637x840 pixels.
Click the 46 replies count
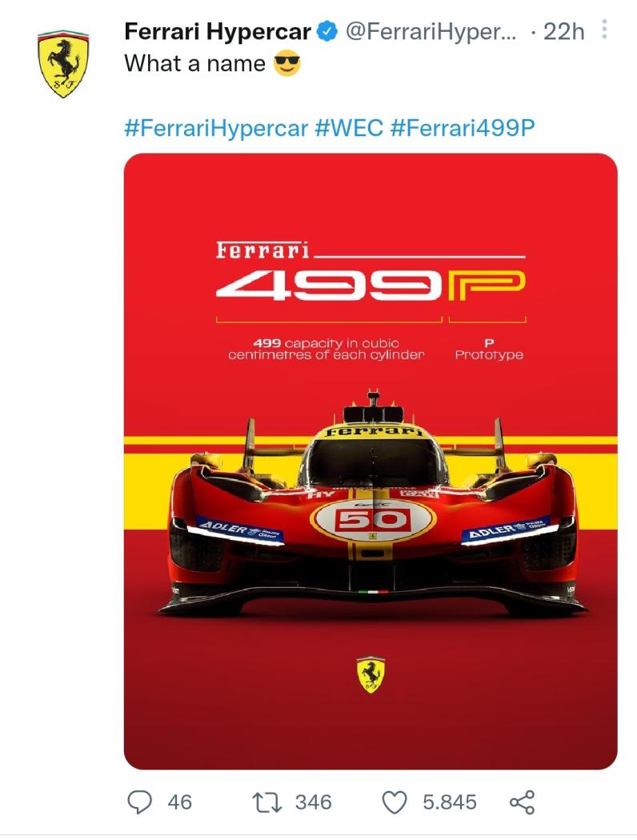(x=179, y=802)
